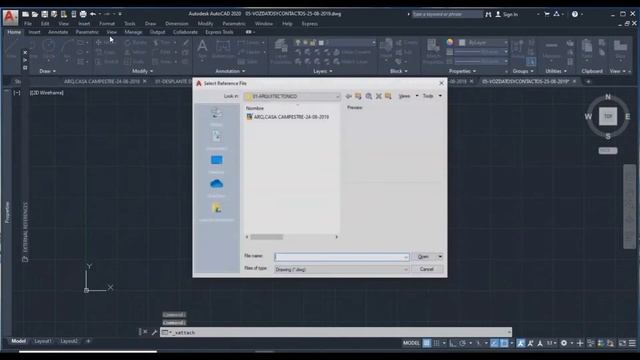Toggle polar tracking in status bar

[462, 343]
